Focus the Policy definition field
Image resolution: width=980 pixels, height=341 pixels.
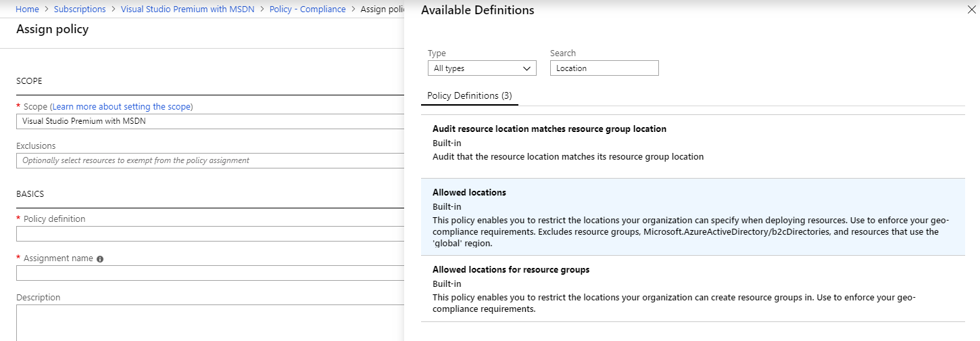coord(210,234)
